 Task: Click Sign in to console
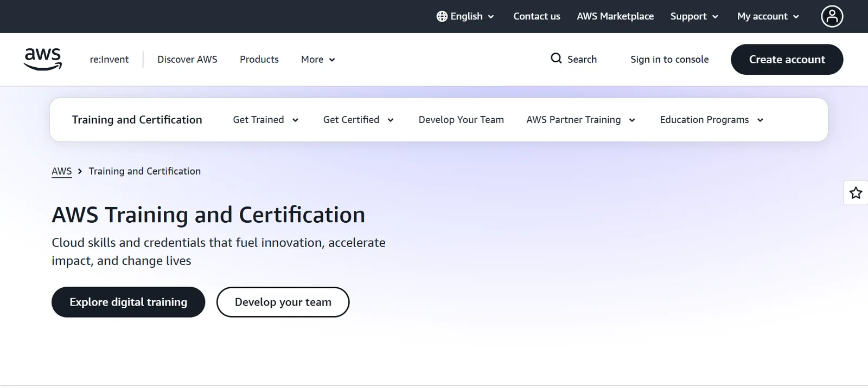669,60
